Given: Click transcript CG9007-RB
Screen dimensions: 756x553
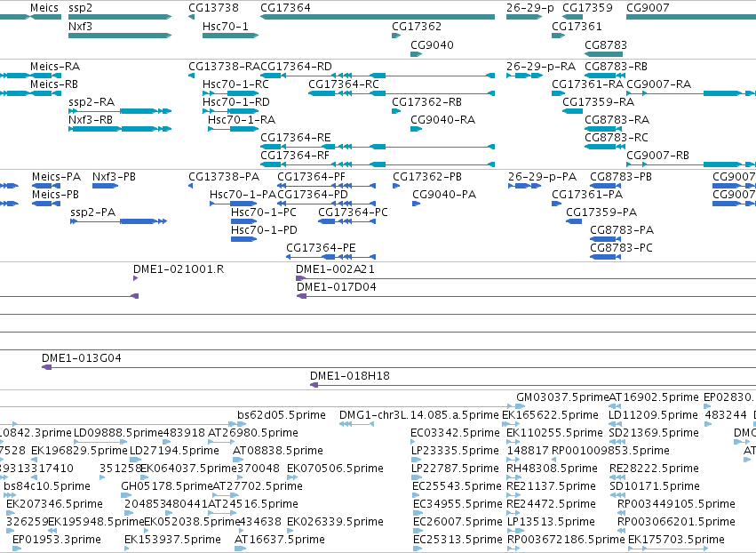Looking at the screenshot, I should [x=657, y=156].
